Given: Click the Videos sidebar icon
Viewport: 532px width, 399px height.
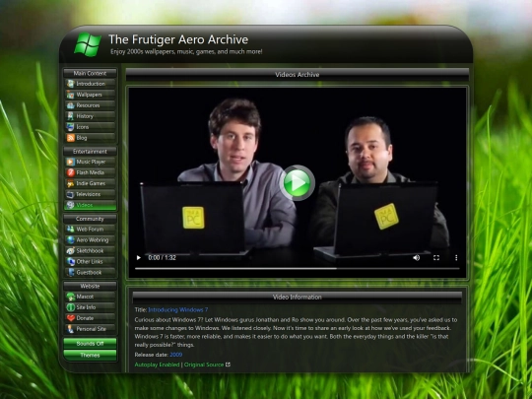Looking at the screenshot, I should click(70, 205).
